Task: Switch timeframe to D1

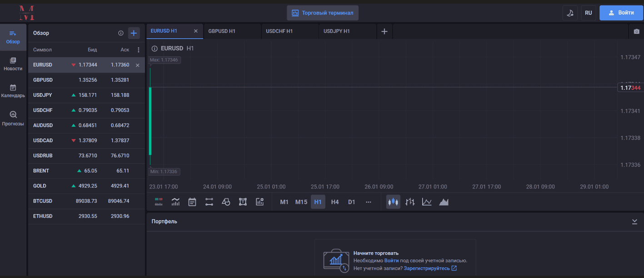Action: (351, 202)
